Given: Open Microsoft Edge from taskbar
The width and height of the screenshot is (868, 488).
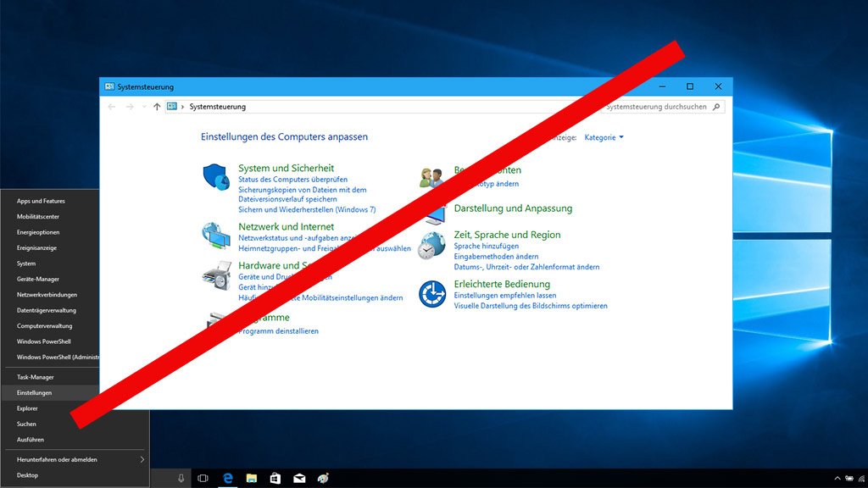Looking at the screenshot, I should (x=227, y=478).
